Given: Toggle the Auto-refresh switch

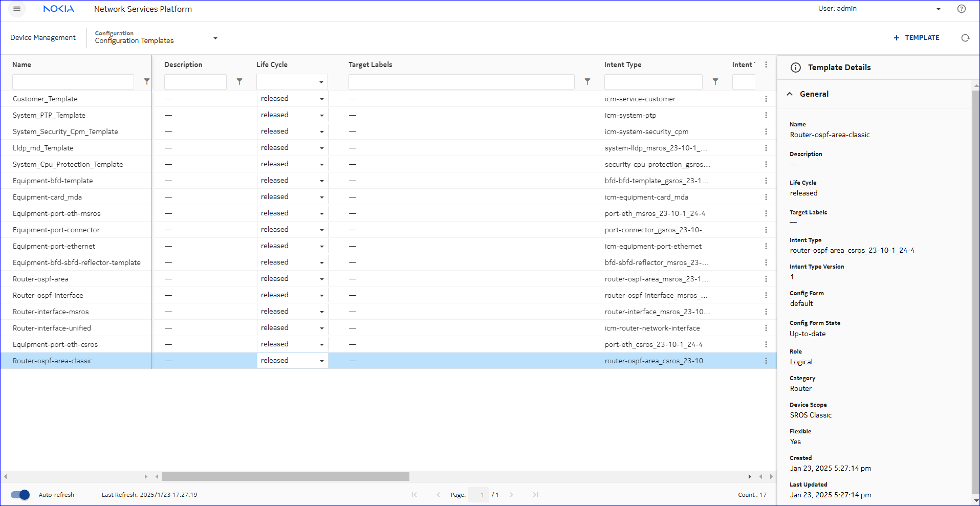Looking at the screenshot, I should coord(20,495).
